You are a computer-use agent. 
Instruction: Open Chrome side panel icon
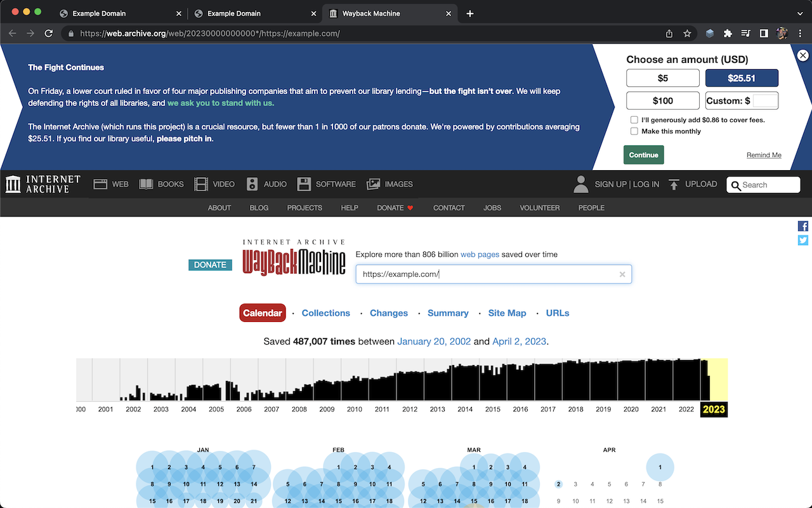[x=764, y=33]
